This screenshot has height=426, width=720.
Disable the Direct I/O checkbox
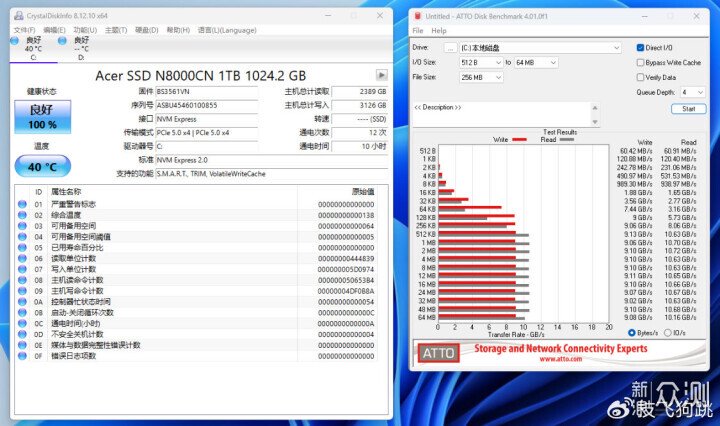click(640, 48)
